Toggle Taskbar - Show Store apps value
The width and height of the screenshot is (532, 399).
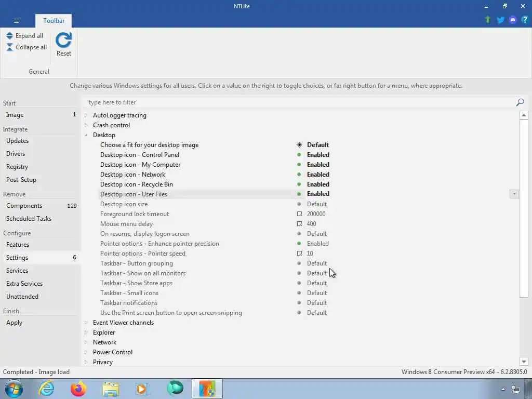pyautogui.click(x=317, y=283)
